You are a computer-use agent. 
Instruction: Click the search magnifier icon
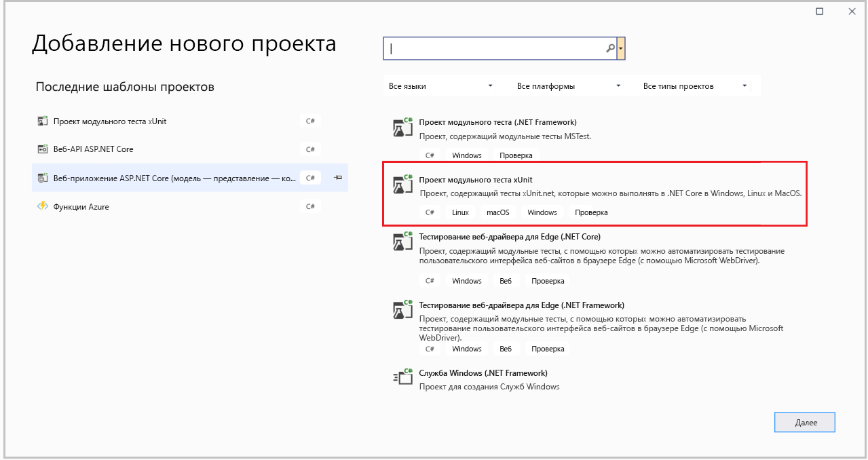point(610,48)
